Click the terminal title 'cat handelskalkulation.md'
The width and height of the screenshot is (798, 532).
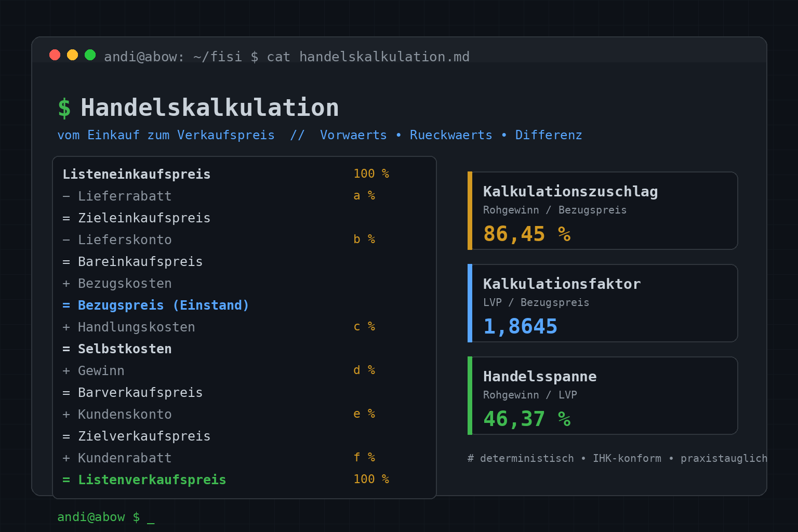click(x=368, y=57)
